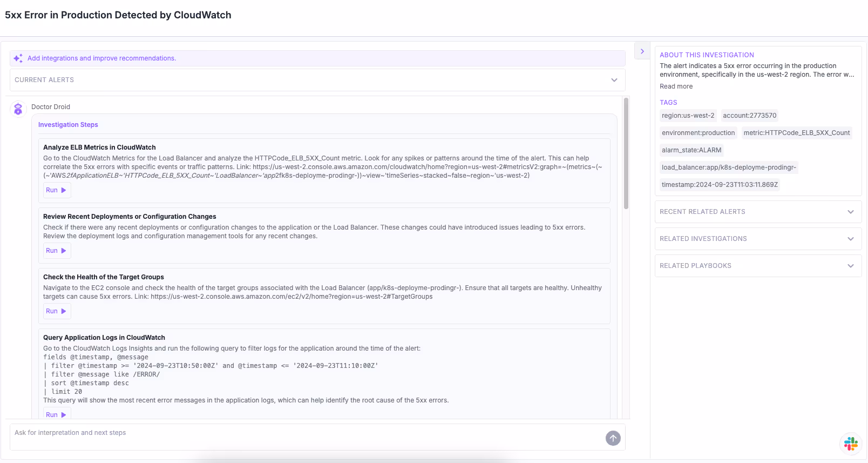Collapse the right sidebar with chevron arrow

pos(642,51)
